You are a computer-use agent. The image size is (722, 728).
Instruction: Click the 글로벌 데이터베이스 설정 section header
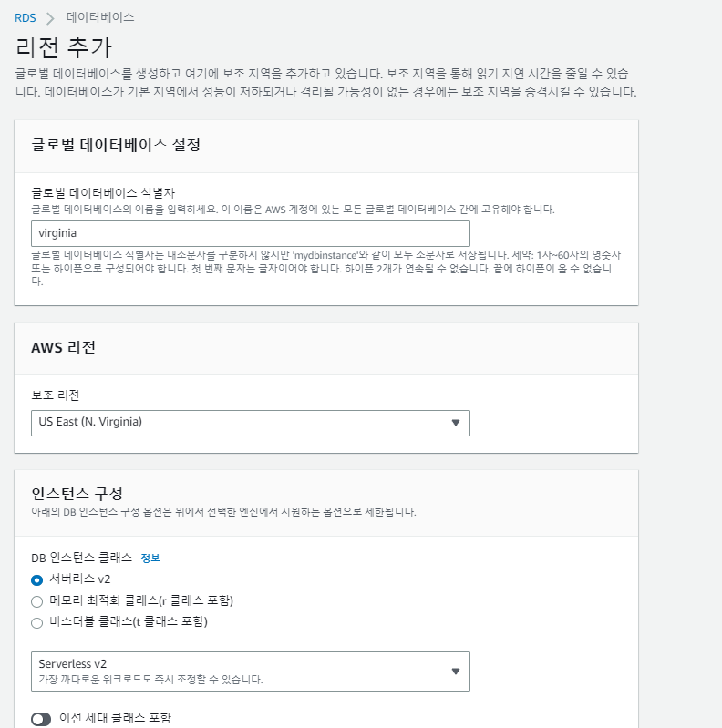[x=116, y=145]
